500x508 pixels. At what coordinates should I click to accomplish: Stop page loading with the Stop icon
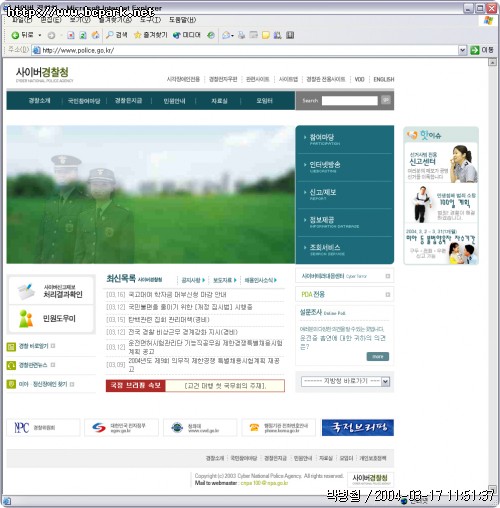coord(71,35)
